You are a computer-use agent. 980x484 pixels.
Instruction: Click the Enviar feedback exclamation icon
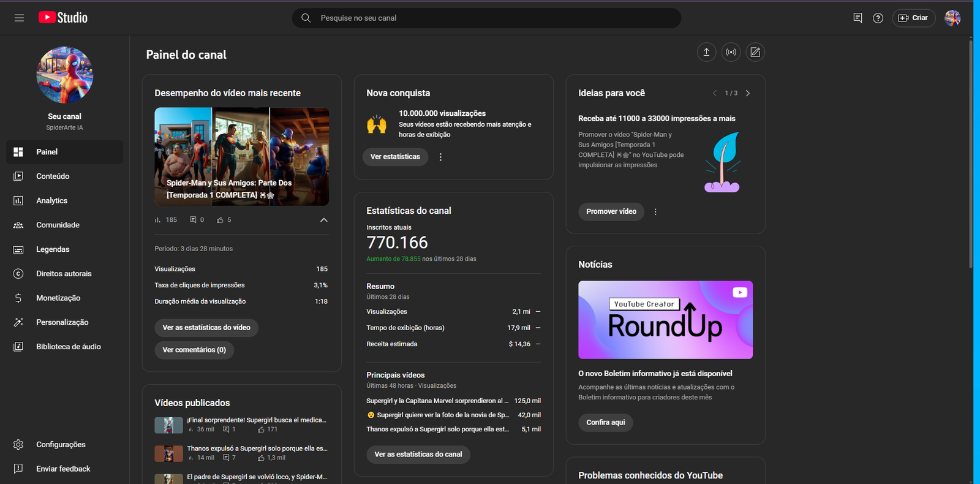coord(18,469)
